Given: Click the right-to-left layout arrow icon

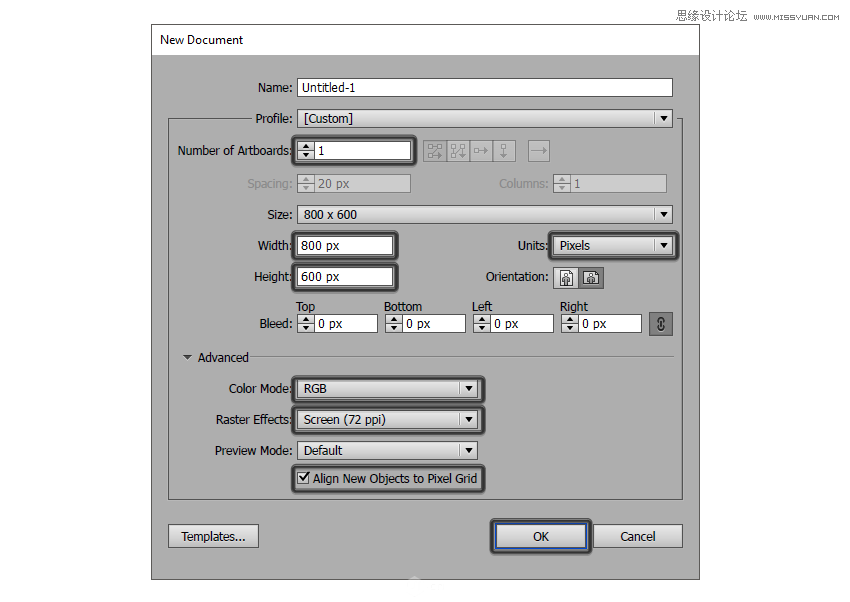Looking at the screenshot, I should point(539,151).
